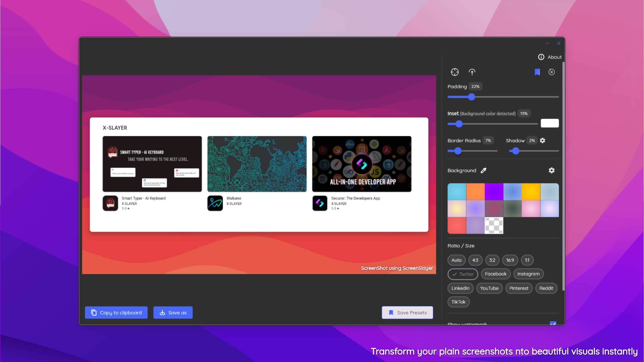
Task: Click the Inset 13% value badge
Action: tap(524, 113)
